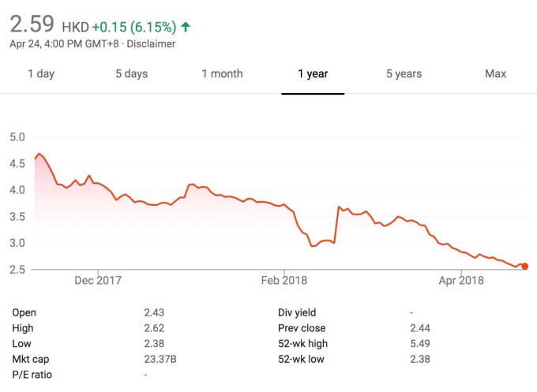This screenshot has height=392, width=537.
Task: Select the 5 days range tab
Action: (131, 74)
